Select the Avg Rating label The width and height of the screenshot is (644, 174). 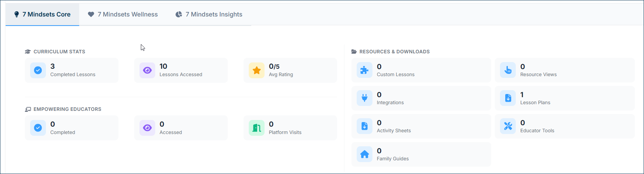tap(281, 74)
